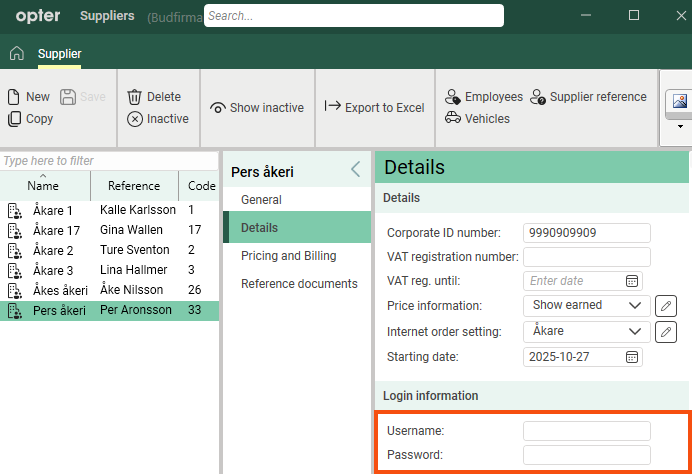Open the Employees window
The height and width of the screenshot is (474, 692).
(x=484, y=97)
